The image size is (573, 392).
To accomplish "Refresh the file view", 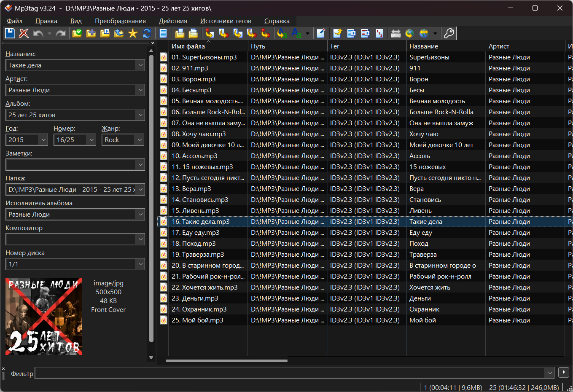I will point(147,33).
